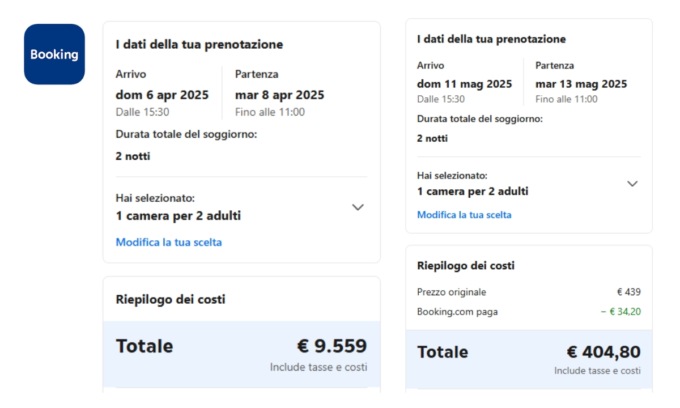The width and height of the screenshot is (680, 408).
Task: Click '1 camera per 2 adulti' in April booking
Action: [x=178, y=215]
